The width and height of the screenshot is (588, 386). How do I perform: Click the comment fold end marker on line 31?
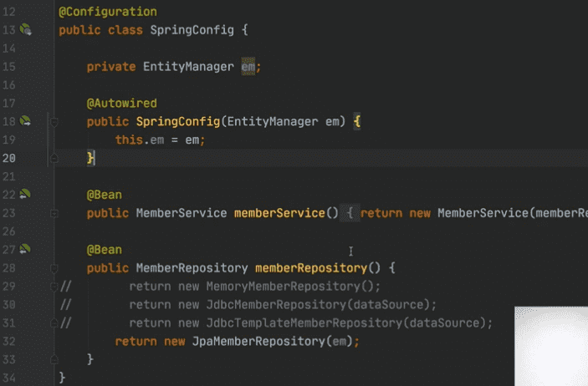(x=54, y=323)
